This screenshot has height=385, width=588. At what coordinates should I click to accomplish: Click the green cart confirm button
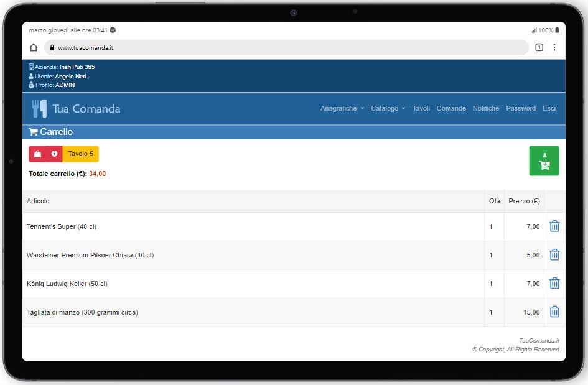544,161
